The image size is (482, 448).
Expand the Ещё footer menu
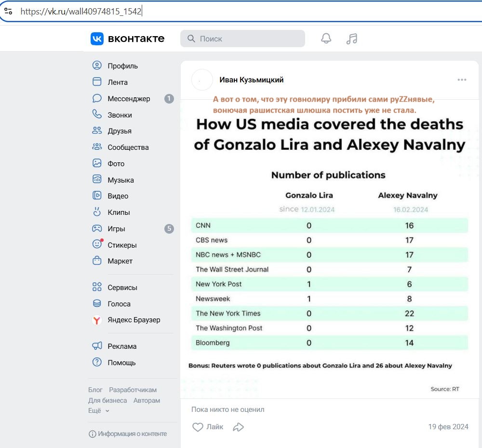99,410
